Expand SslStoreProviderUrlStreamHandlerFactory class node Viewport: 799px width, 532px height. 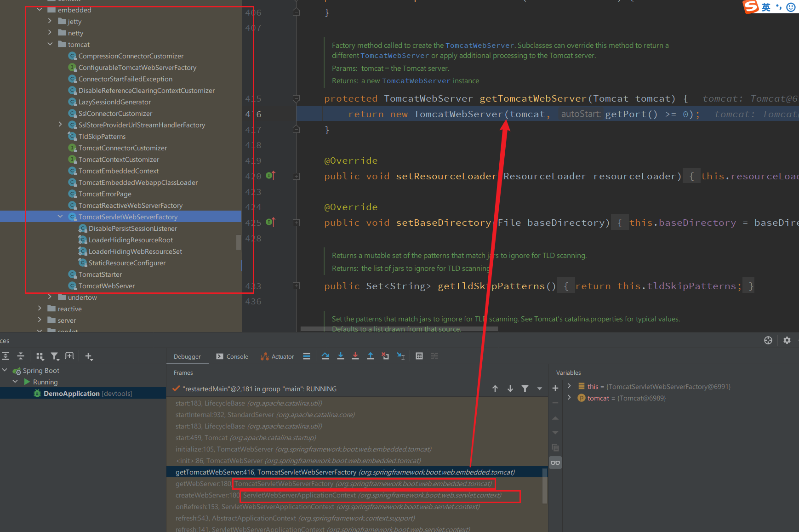click(60, 125)
